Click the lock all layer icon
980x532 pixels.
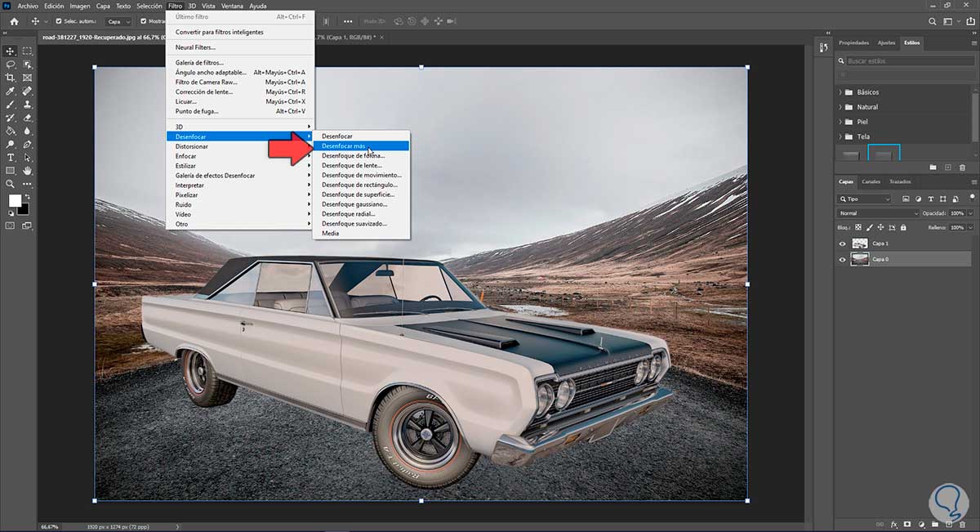click(904, 227)
